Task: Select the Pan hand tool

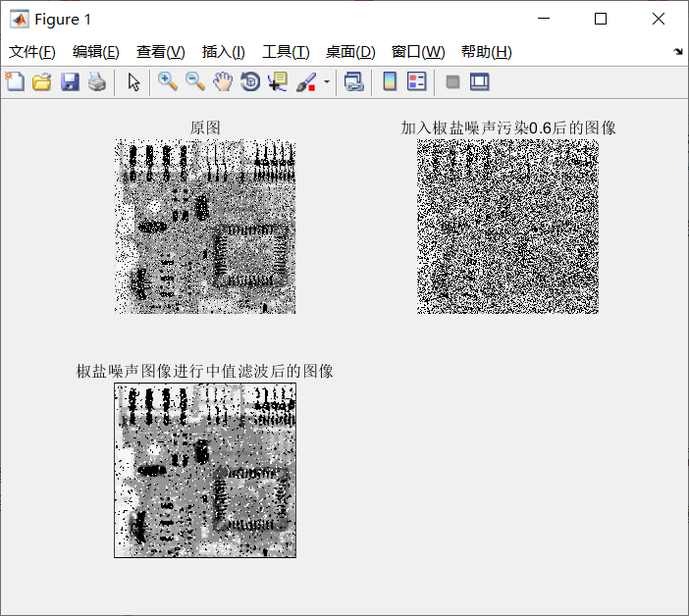Action: (223, 82)
